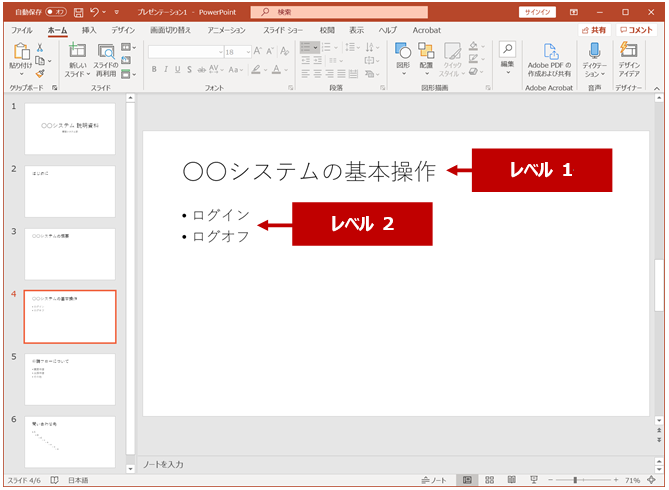Click the Share (共有) button

click(593, 31)
